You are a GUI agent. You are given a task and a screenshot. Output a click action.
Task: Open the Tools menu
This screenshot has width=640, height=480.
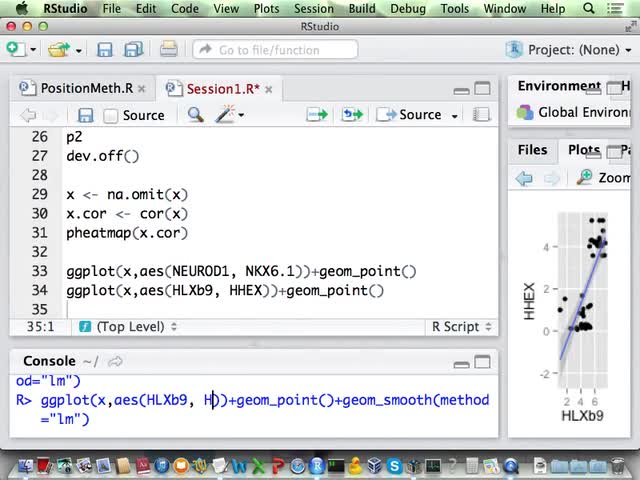pyautogui.click(x=454, y=9)
